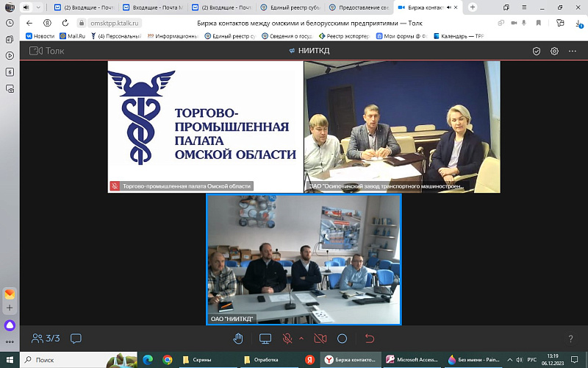Open the Новости bookmark

coord(40,36)
